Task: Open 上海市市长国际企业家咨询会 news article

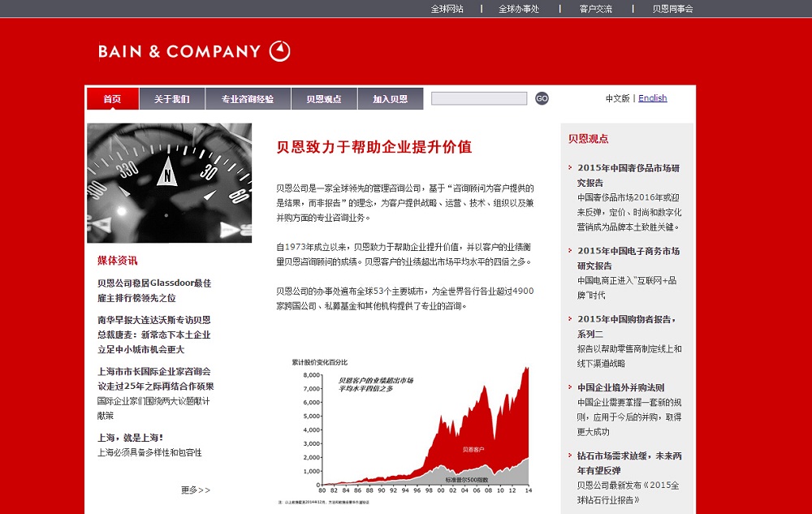Action: pyautogui.click(x=155, y=378)
